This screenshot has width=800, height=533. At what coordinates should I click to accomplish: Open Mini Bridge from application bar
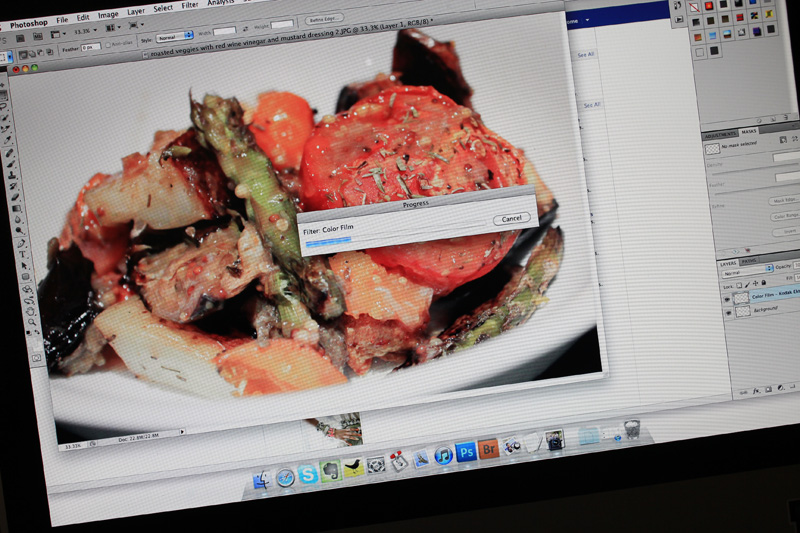38,37
